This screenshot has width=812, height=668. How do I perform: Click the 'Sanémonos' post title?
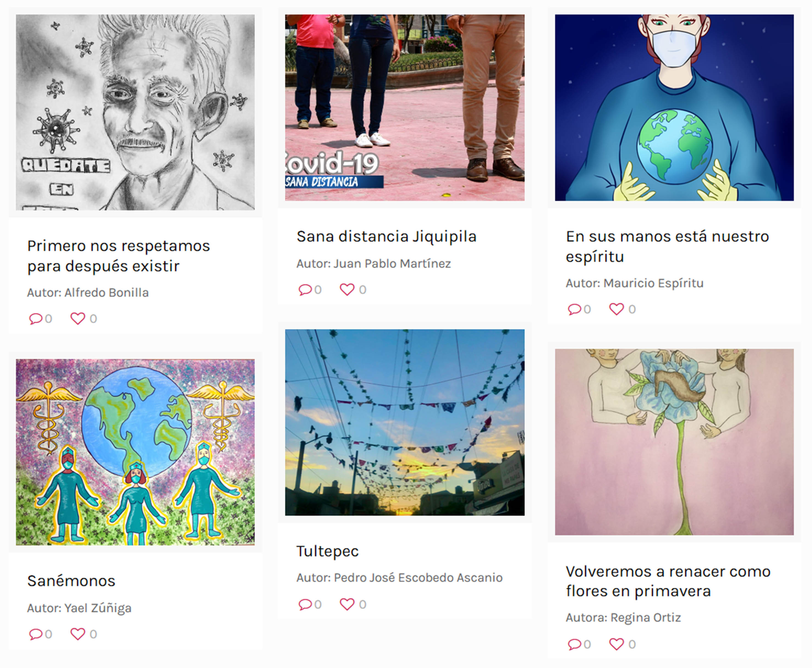point(71,581)
